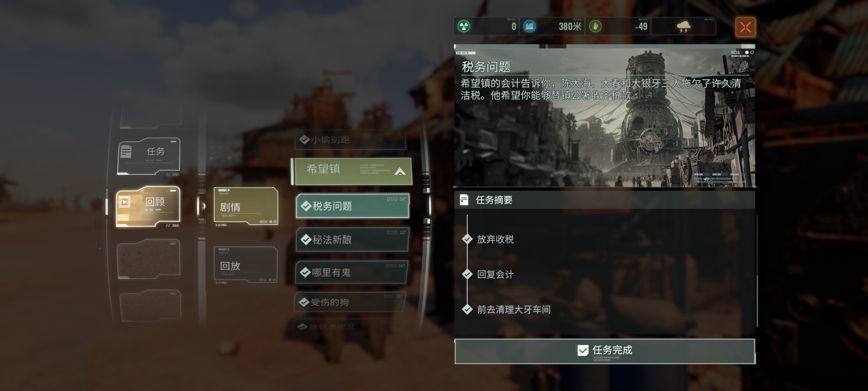Screen dimensions: 868x391
Task: Open the 哪里有鬼 quest entry
Action: tap(352, 272)
